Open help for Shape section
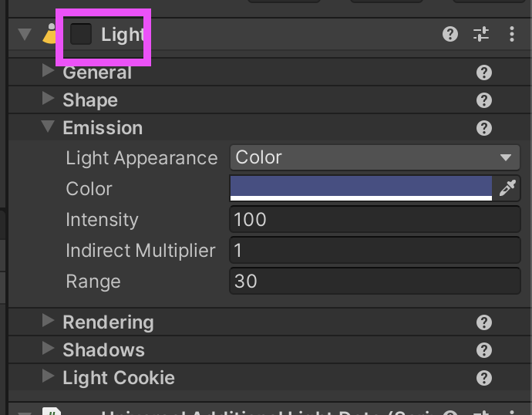532x415 pixels. [x=484, y=100]
